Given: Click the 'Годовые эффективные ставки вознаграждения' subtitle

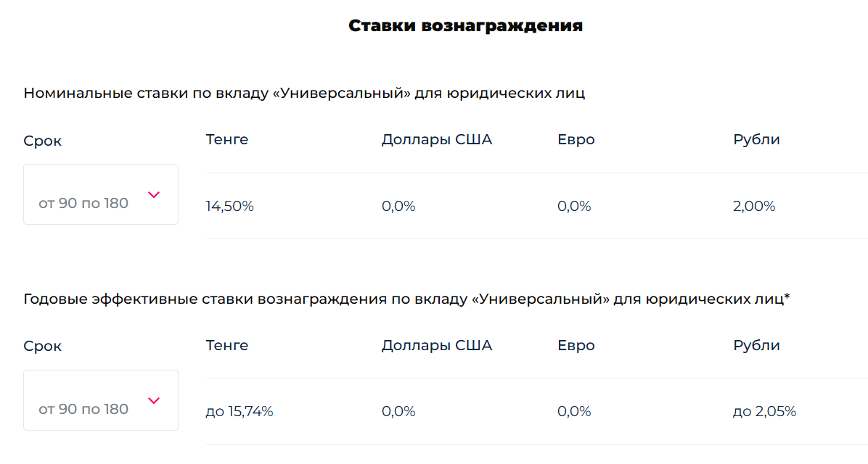Looking at the screenshot, I should [406, 299].
